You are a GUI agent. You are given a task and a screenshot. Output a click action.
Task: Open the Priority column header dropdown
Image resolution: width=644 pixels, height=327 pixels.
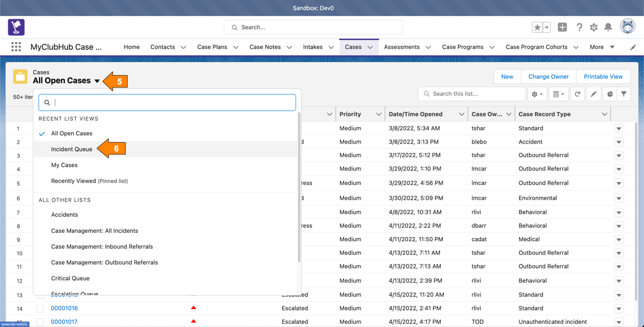pos(378,114)
